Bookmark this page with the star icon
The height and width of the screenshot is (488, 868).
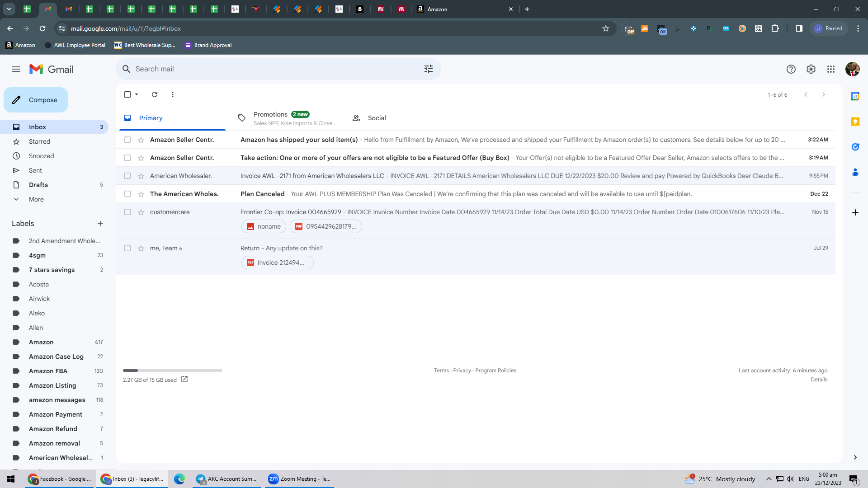pos(606,28)
